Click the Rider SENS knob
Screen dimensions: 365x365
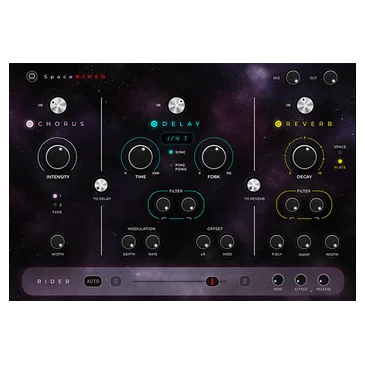[278, 280]
